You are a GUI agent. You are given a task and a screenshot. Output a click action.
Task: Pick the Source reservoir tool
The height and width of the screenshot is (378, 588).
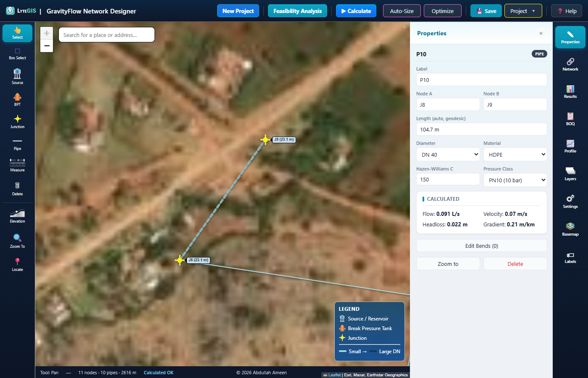[17, 76]
